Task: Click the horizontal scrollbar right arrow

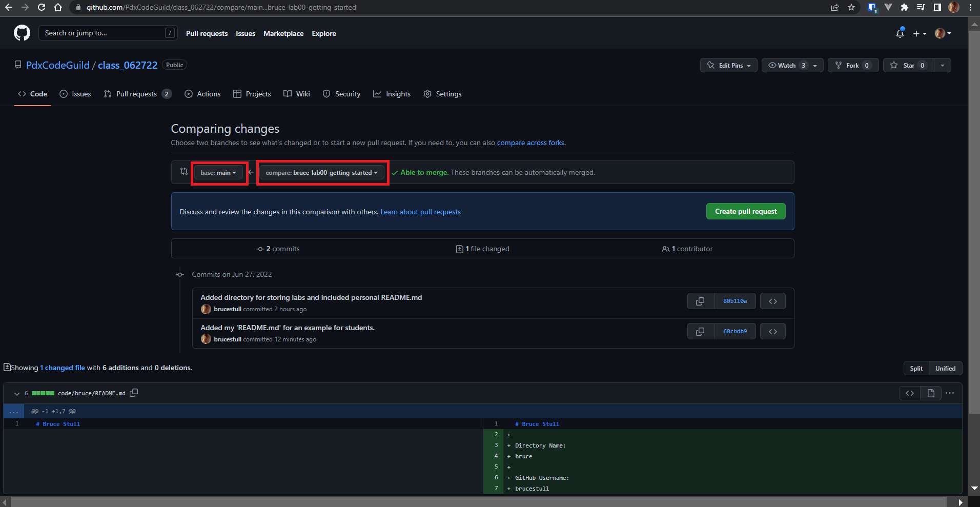Action: 961,502
